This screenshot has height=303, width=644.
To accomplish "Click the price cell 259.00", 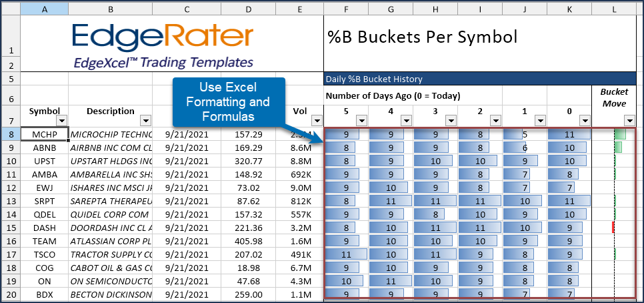I will (x=248, y=294).
